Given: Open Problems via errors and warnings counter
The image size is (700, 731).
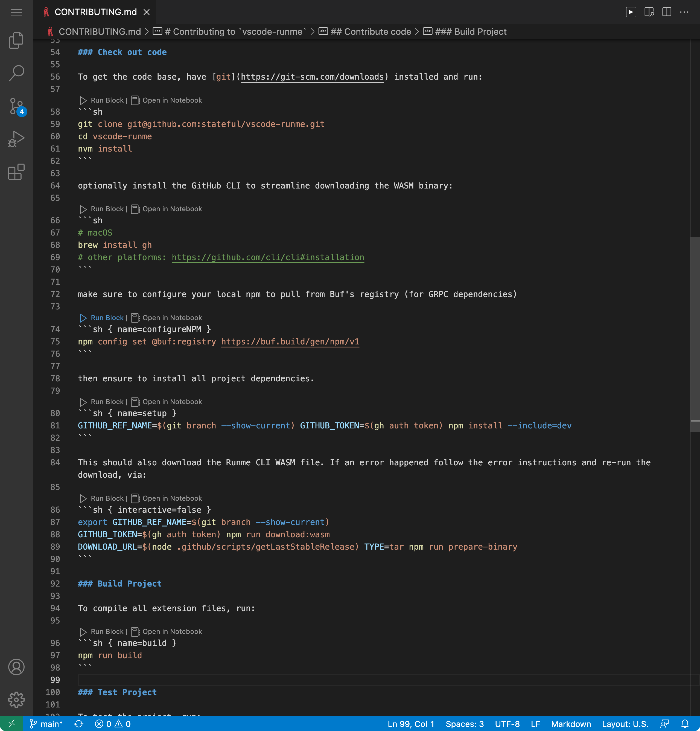Looking at the screenshot, I should [x=113, y=724].
